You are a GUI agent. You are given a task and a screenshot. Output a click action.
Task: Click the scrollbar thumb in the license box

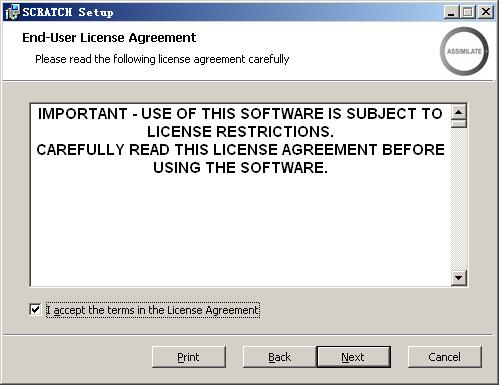coord(459,124)
